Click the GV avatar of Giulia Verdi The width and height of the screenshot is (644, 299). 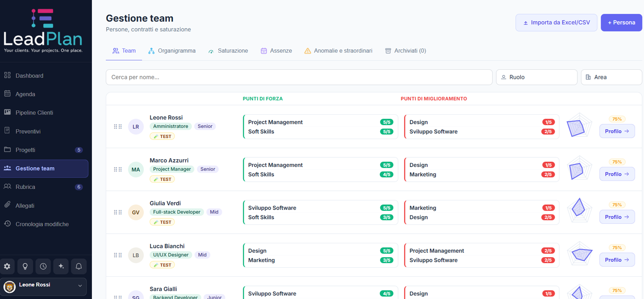click(x=136, y=212)
